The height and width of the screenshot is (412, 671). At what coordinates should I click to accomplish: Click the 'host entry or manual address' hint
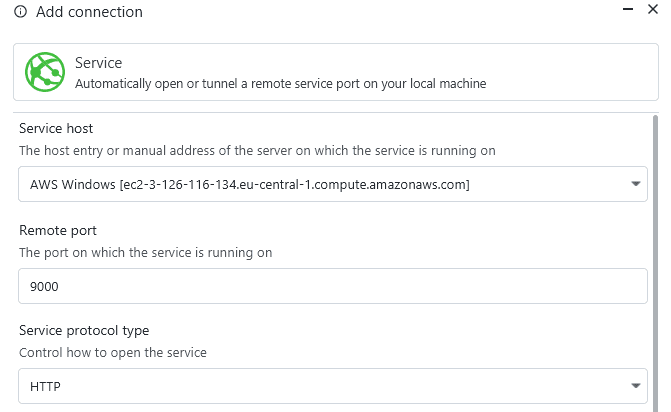point(257,151)
